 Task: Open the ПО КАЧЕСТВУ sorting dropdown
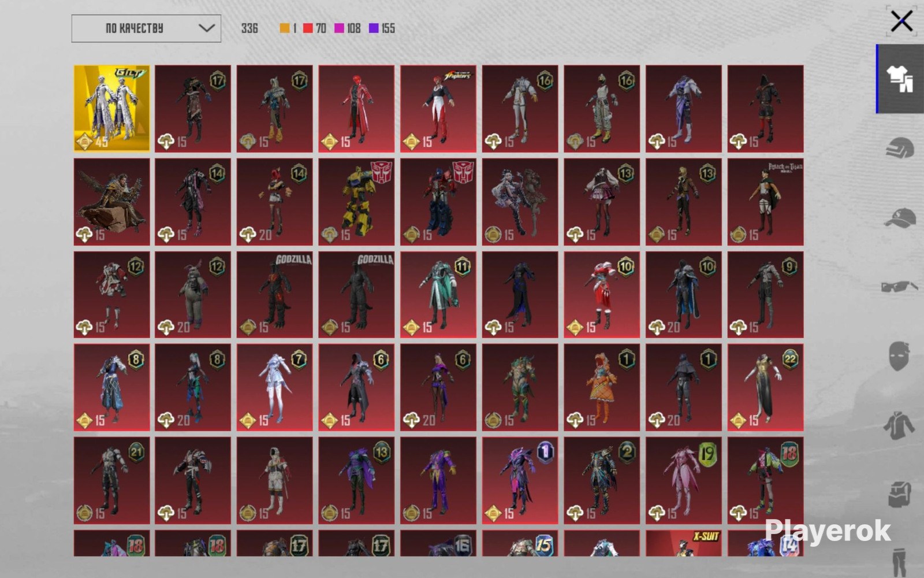click(x=146, y=28)
